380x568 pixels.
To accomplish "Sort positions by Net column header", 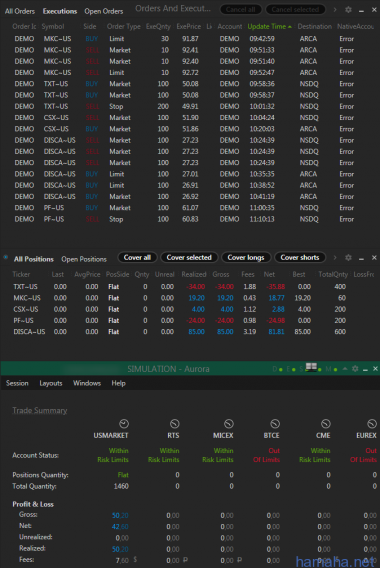I will point(269,274).
